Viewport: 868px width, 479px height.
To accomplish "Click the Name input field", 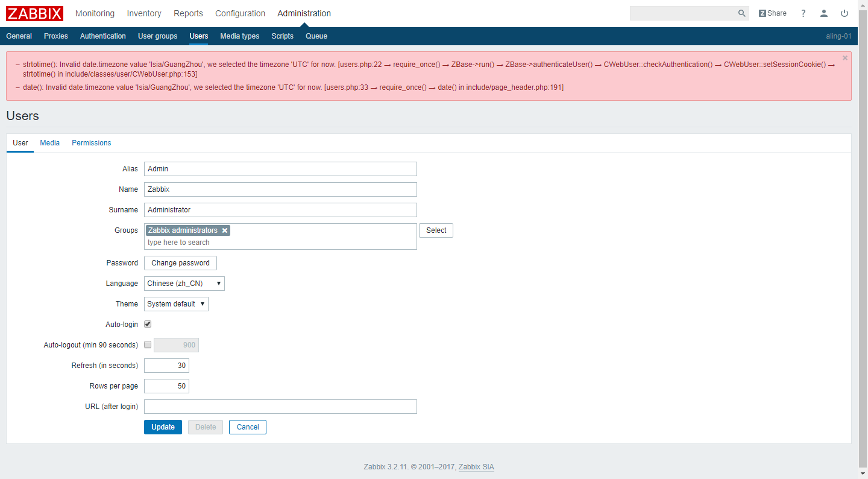I will tap(280, 189).
